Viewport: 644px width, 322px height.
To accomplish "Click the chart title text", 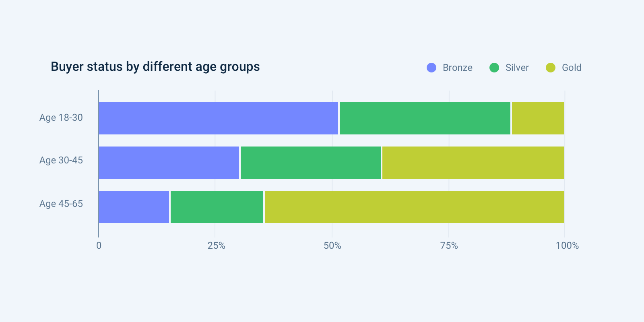I will point(155,67).
